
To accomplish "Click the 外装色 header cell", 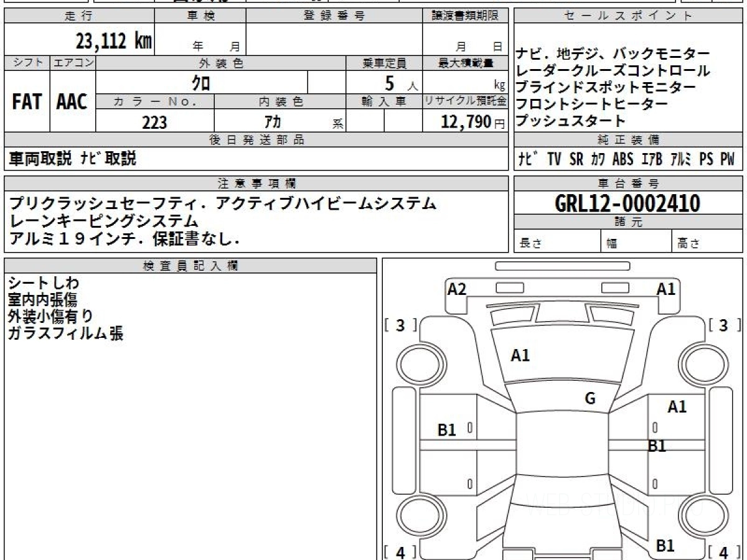I will tap(221, 63).
